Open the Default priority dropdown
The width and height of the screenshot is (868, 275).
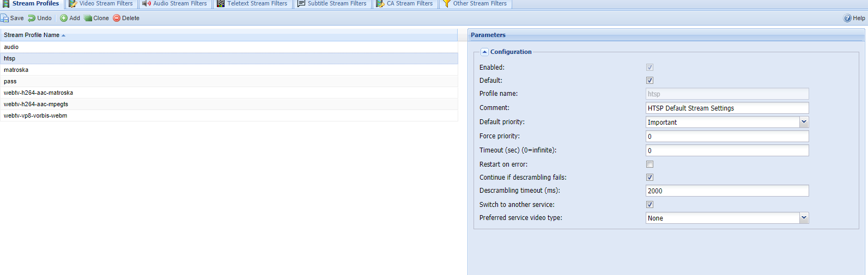pos(804,123)
